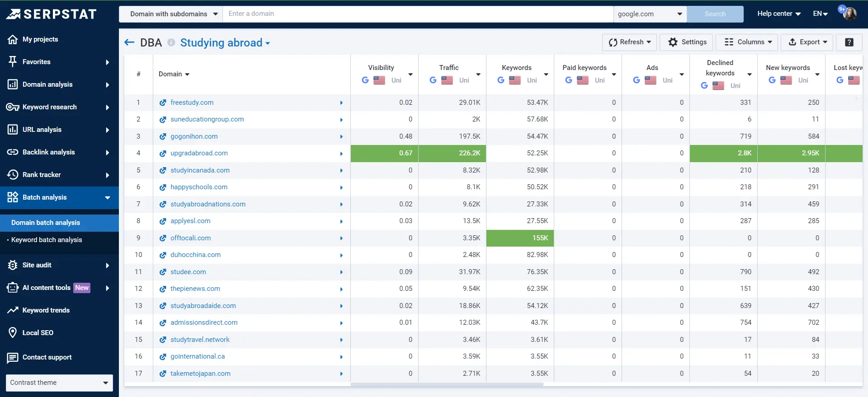Image resolution: width=868 pixels, height=397 pixels.
Task: Click the URL analysis icon
Action: (13, 130)
